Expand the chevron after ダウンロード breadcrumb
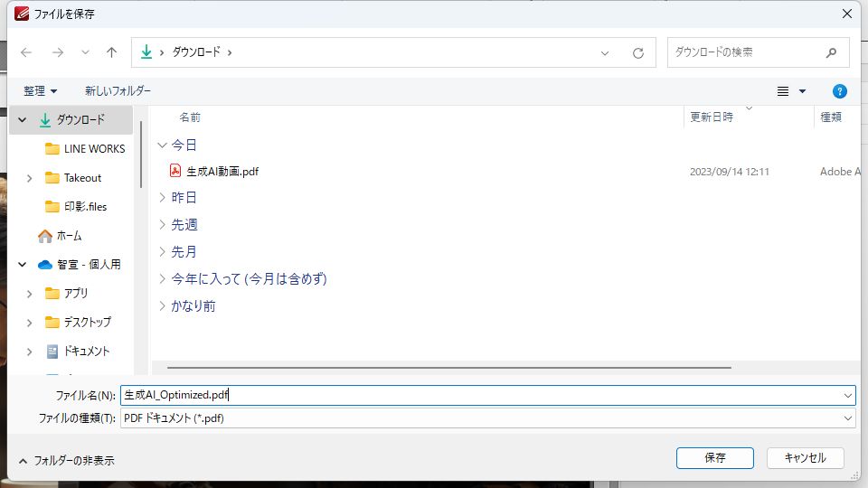This screenshot has width=868, height=488. [229, 52]
